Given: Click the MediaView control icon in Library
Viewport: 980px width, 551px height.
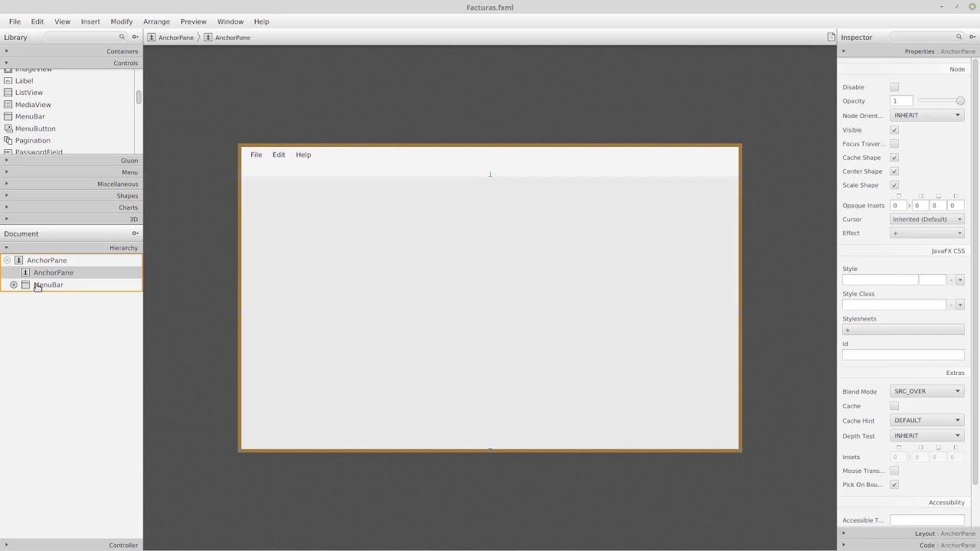Looking at the screenshot, I should point(8,105).
